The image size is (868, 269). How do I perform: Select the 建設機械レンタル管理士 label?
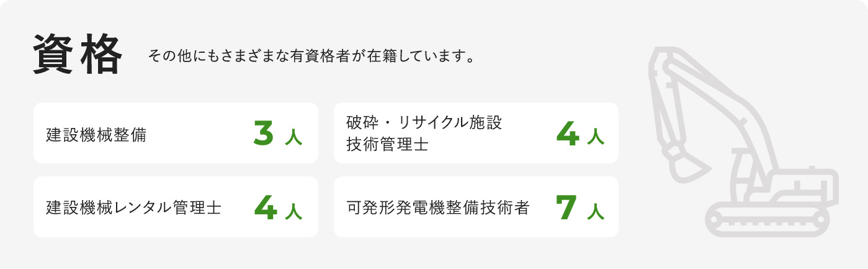pyautogui.click(x=133, y=207)
